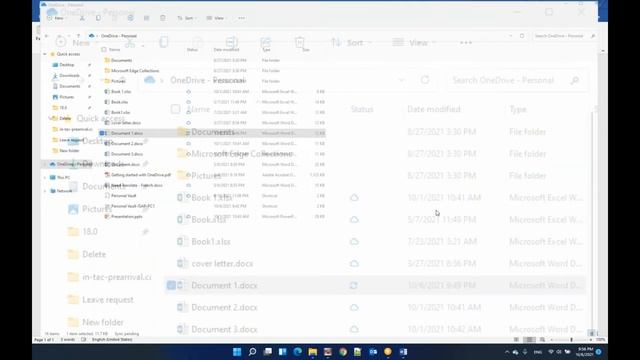Click the enlarged cloud status icon of Book1.xlsx
The width and height of the screenshot is (640, 360).
click(x=354, y=242)
